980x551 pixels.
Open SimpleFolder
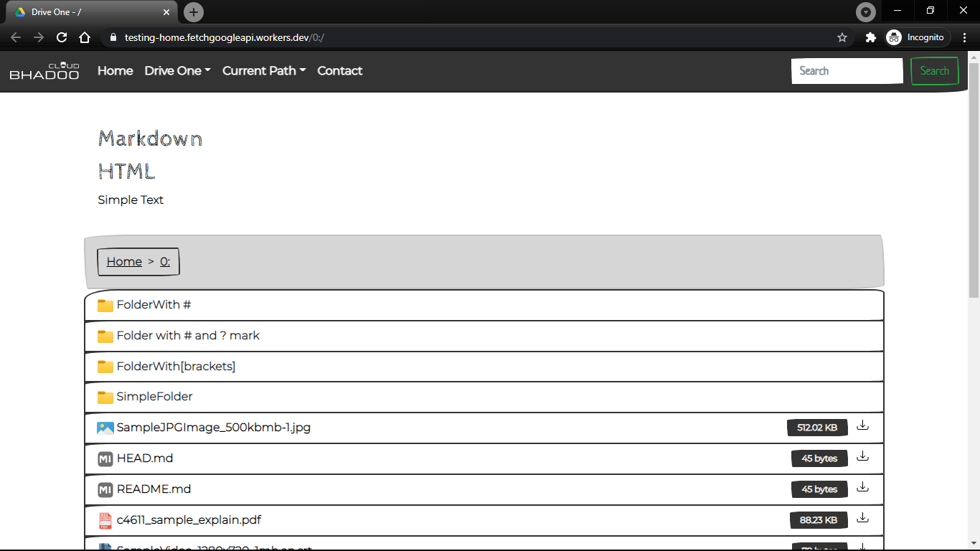point(484,397)
